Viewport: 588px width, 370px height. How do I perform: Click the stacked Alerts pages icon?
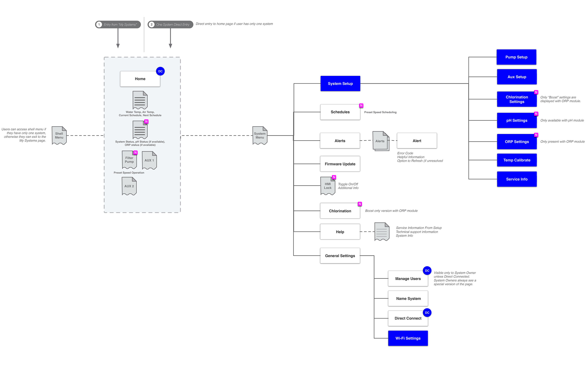click(380, 141)
